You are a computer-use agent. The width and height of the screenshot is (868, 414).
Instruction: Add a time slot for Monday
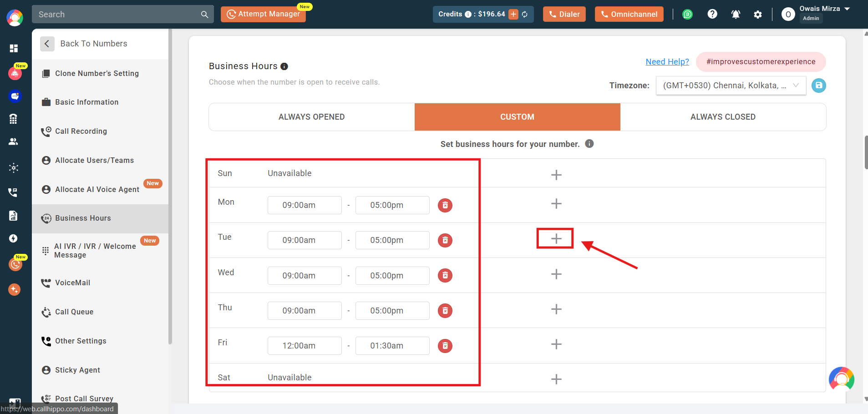tap(556, 203)
